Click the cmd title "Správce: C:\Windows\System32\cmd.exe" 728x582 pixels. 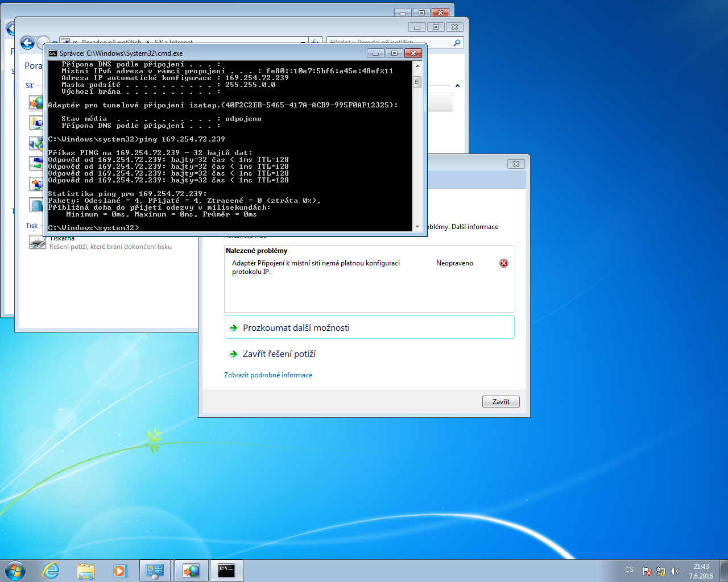click(121, 53)
